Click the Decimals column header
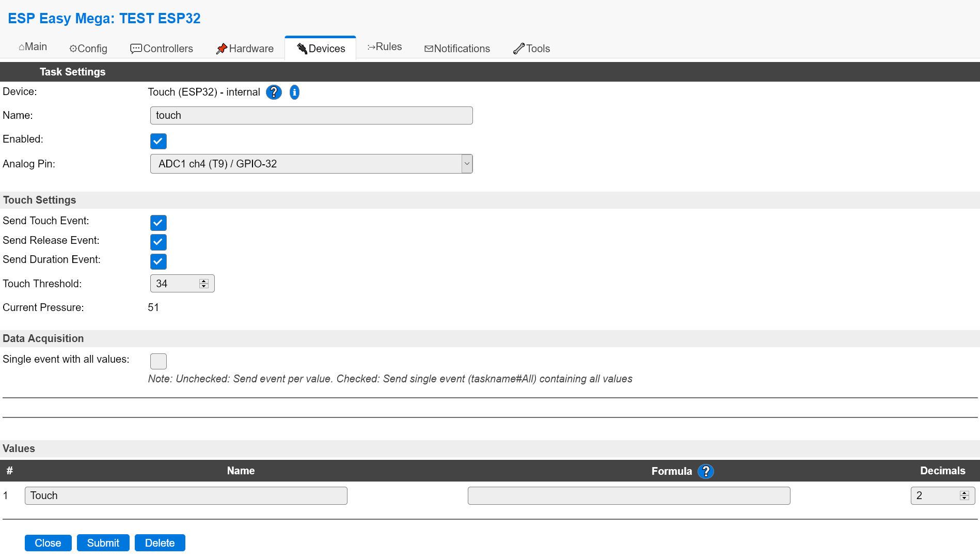 (x=943, y=471)
